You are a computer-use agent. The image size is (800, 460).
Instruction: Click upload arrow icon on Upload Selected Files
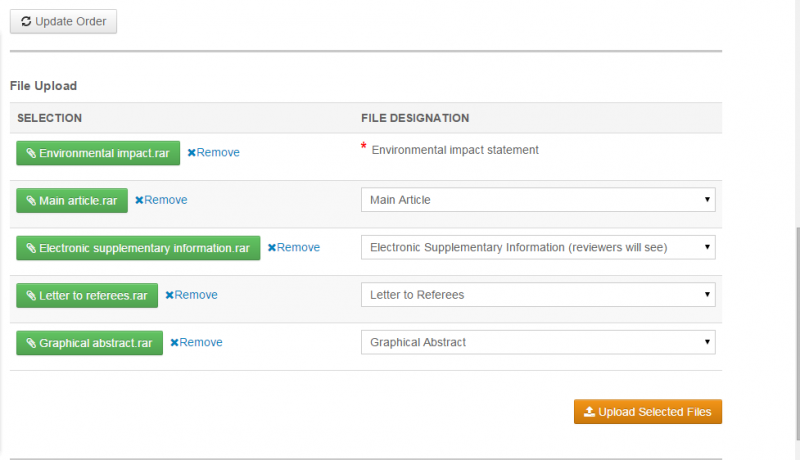589,412
